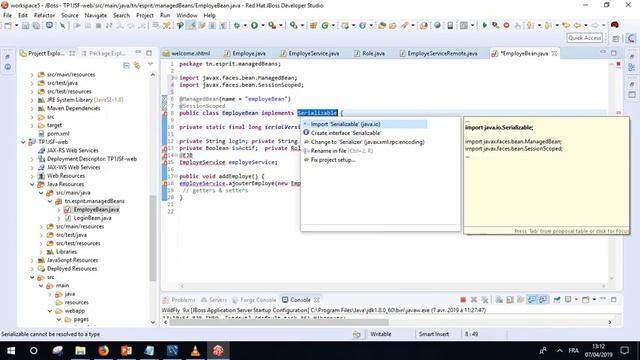Maximize the Console view panel
The height and width of the screenshot is (360, 640).
coord(613,300)
